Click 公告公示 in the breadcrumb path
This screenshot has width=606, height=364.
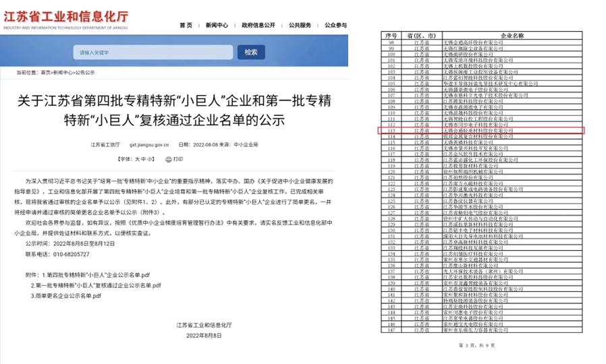[x=84, y=71]
